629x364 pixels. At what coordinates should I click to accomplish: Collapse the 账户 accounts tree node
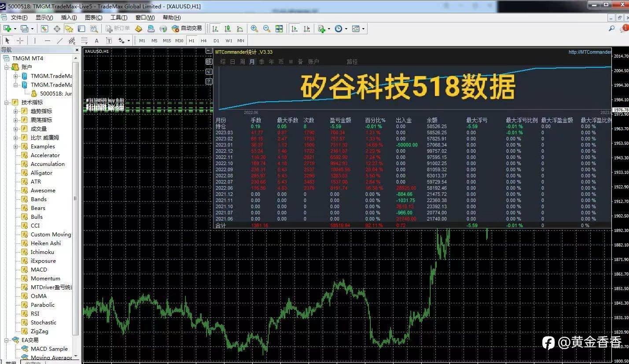7,67
